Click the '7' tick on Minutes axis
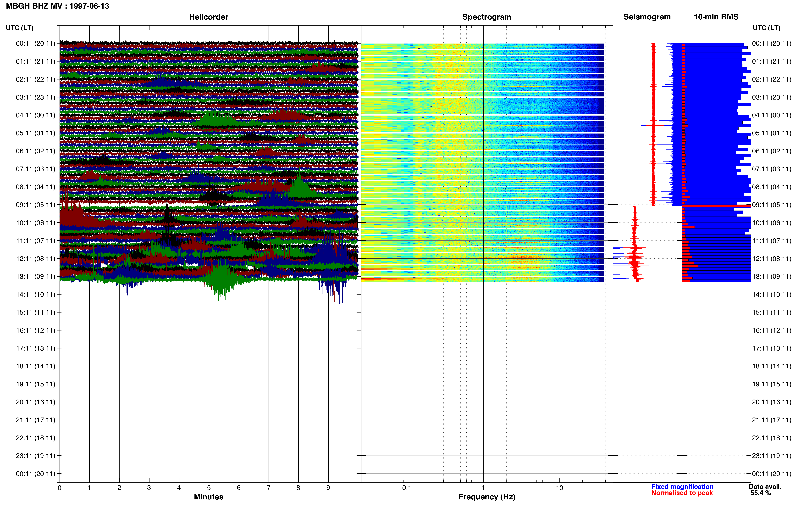Viewport: 812px width, 508px height. coord(269,488)
